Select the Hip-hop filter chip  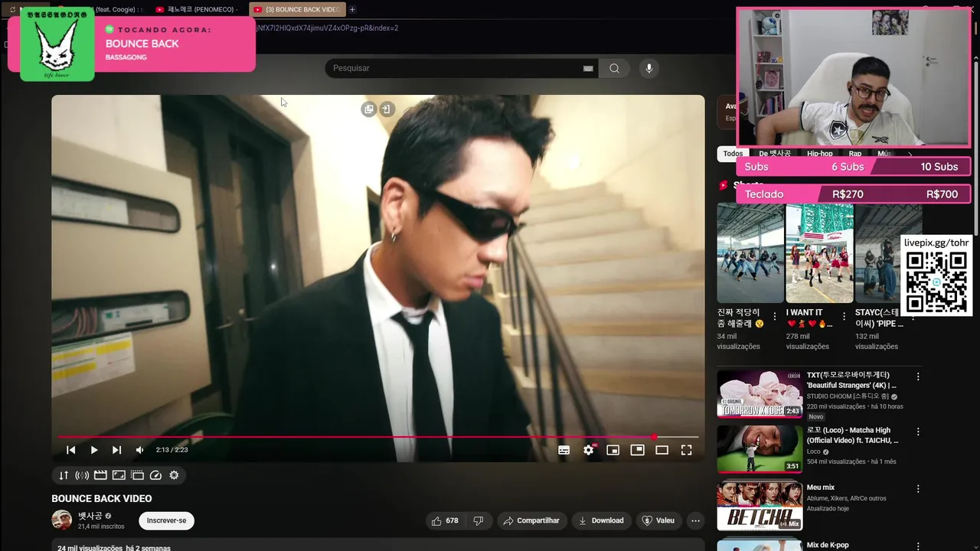click(820, 154)
